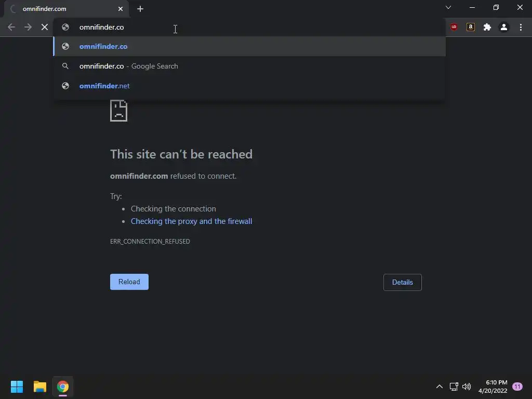Choose omnifinder.co Google Search suggestion
Screen dimensions: 532x399
tap(249, 66)
